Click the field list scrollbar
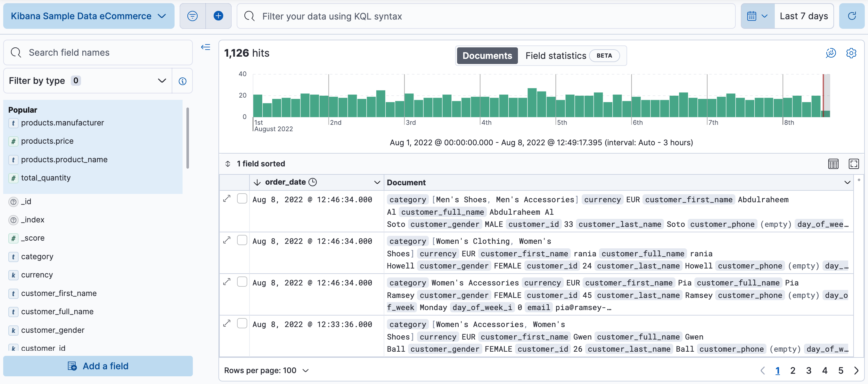Viewport: 868px width, 384px height. point(187,138)
